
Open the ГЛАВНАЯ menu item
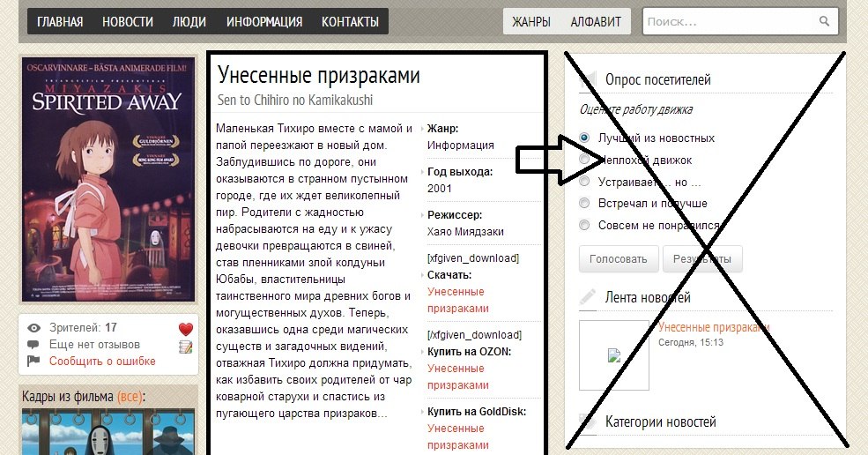coord(60,22)
